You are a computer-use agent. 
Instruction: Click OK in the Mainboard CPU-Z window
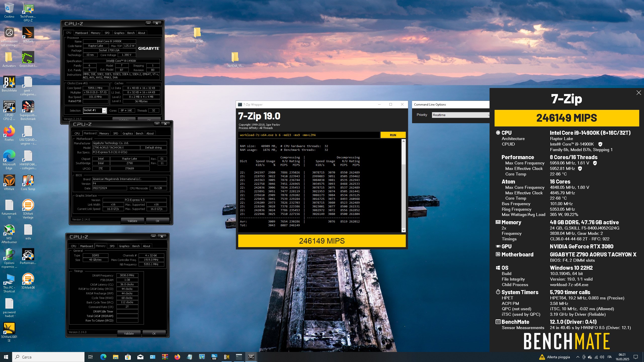click(157, 221)
